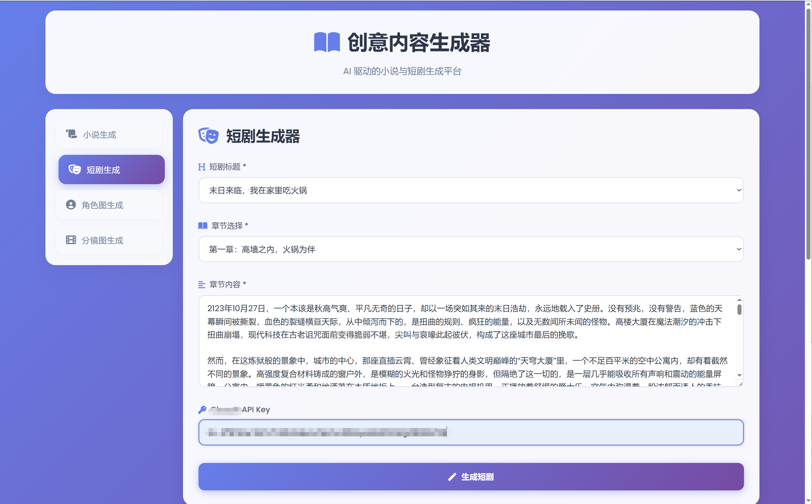Click inside the 章节内容 text area

(467, 347)
